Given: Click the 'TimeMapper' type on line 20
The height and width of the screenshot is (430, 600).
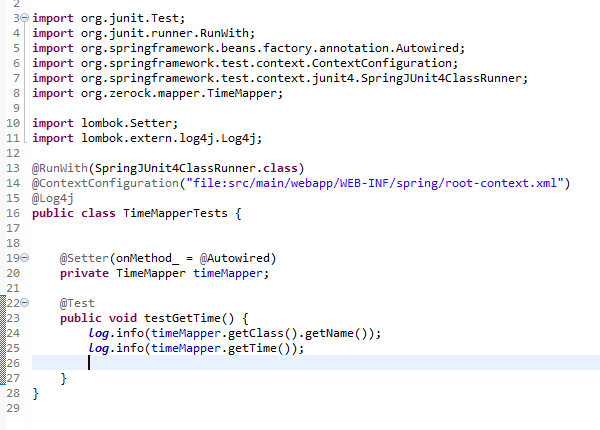Looking at the screenshot, I should [x=151, y=273].
